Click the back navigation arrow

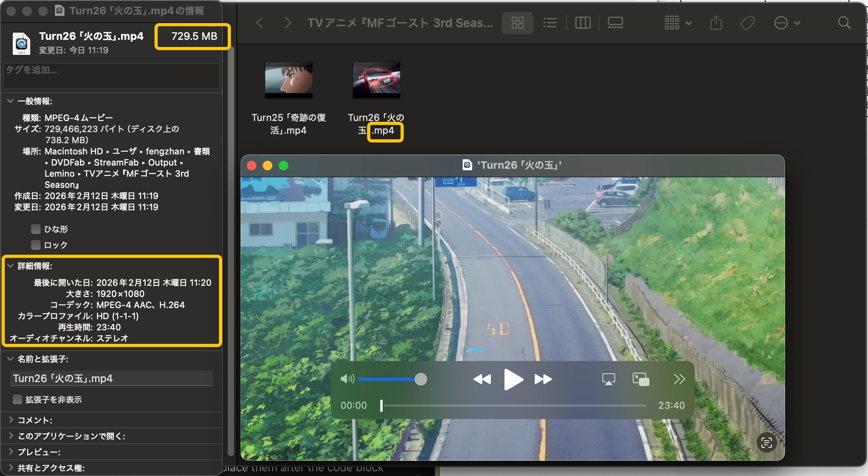click(x=260, y=23)
